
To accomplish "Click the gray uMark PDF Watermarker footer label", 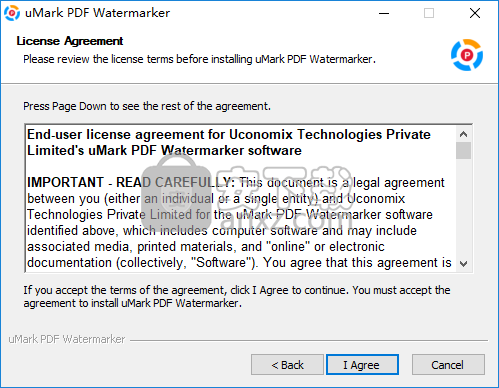I will [x=67, y=339].
